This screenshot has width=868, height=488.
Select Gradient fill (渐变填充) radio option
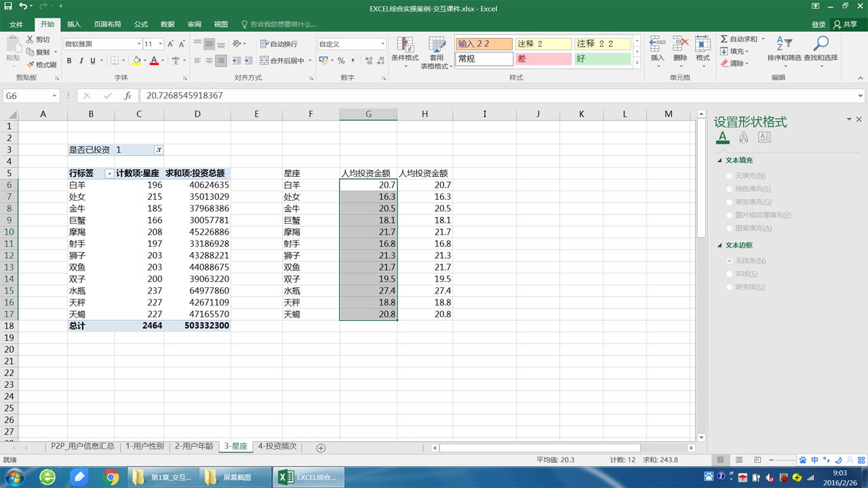click(730, 202)
